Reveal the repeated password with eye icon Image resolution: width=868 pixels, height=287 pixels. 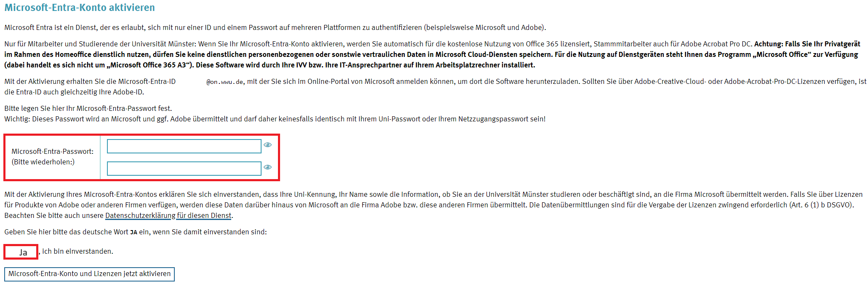click(267, 167)
